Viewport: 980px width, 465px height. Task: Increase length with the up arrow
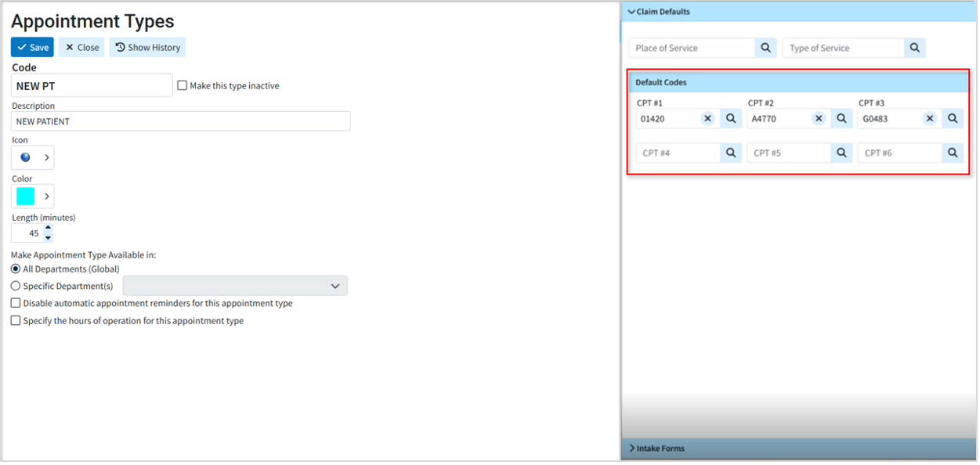coord(48,229)
